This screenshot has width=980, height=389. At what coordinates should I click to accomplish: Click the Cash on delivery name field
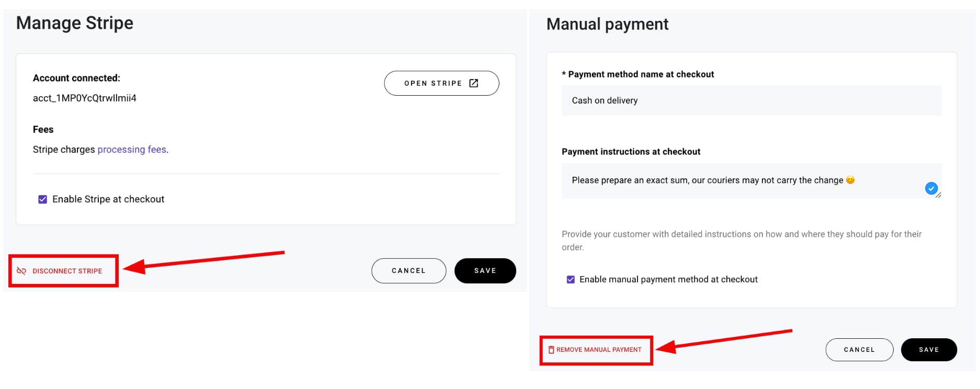click(751, 100)
